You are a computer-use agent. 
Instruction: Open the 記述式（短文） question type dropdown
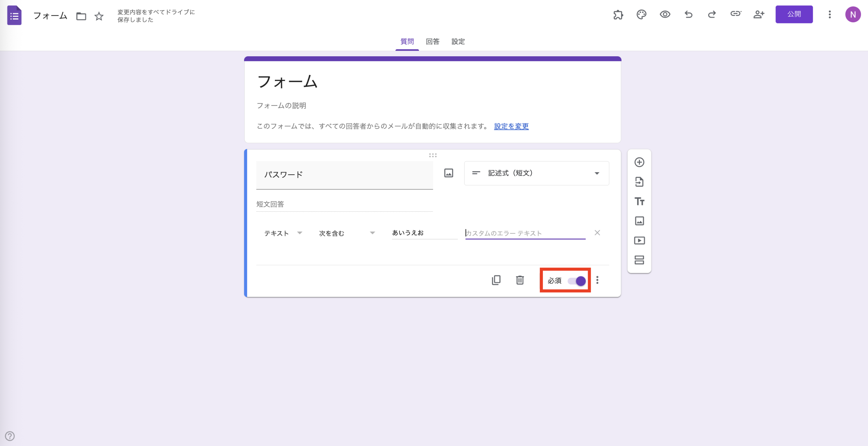click(x=536, y=173)
